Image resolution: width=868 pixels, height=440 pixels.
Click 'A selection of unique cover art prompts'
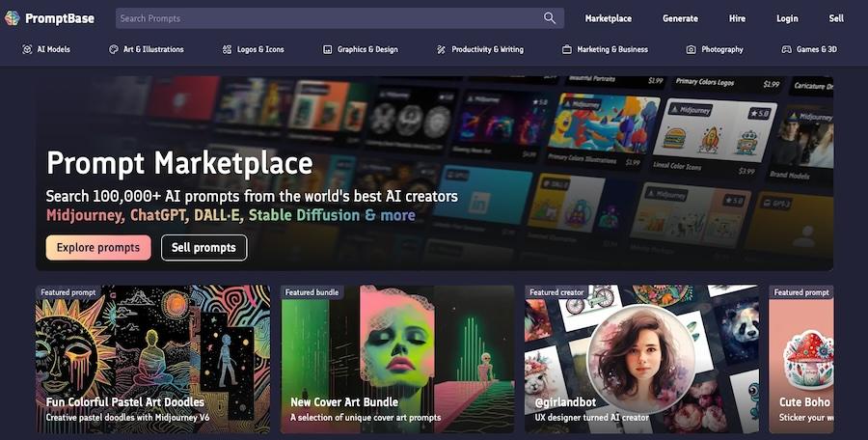366,417
